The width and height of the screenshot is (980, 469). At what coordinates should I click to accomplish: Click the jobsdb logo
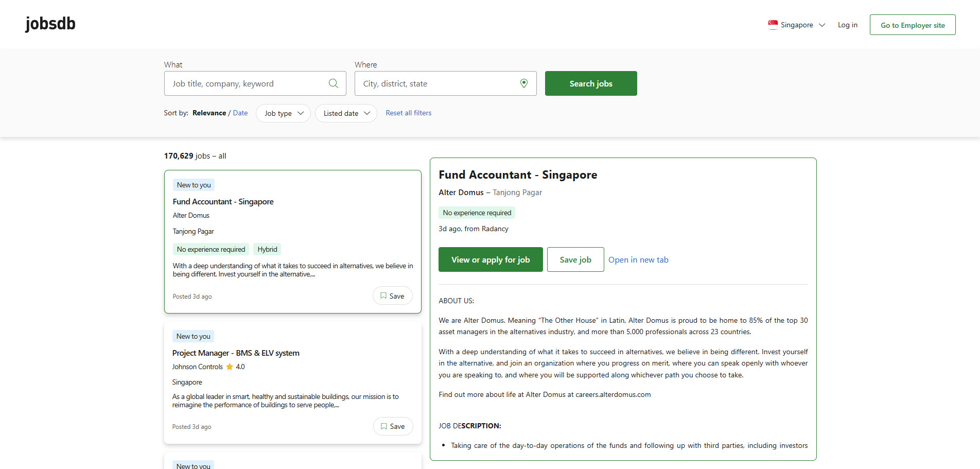click(50, 24)
